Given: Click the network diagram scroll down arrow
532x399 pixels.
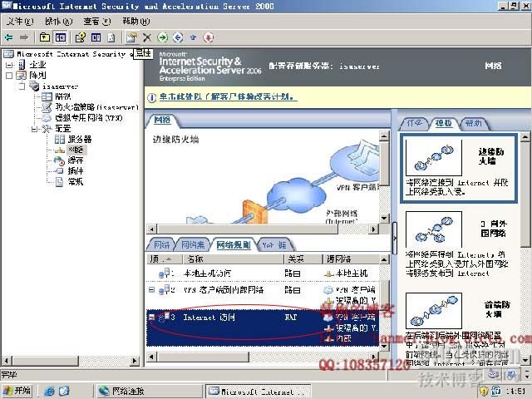Looking at the screenshot, I should click(384, 218).
